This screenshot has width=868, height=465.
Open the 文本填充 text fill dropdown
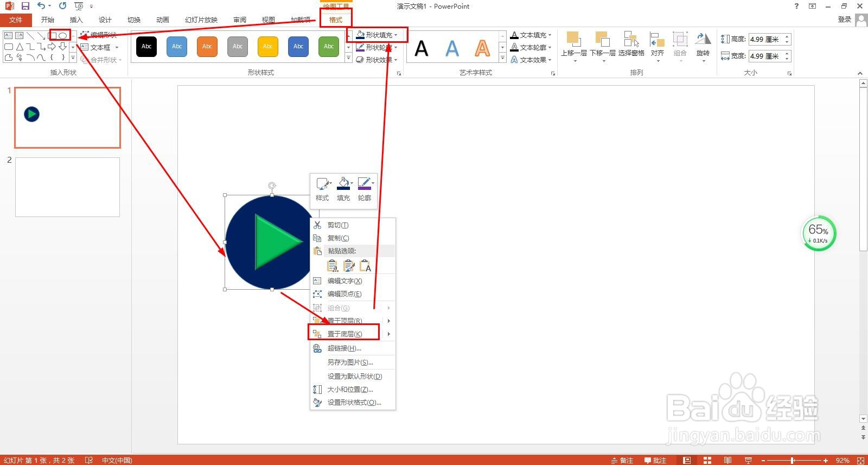click(531, 35)
